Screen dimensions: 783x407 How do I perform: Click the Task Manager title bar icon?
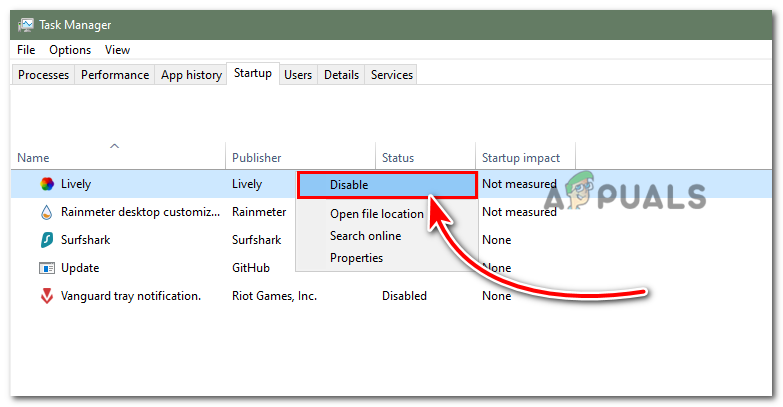tap(25, 24)
